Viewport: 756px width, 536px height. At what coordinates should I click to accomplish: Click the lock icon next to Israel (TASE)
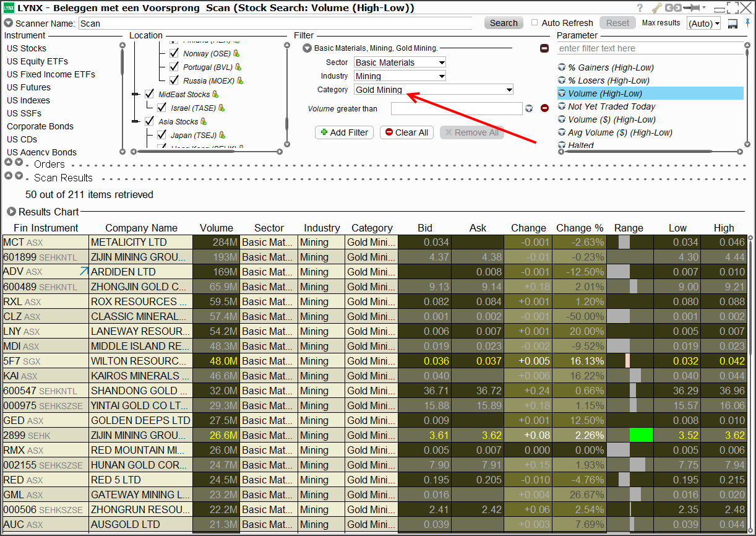point(221,108)
